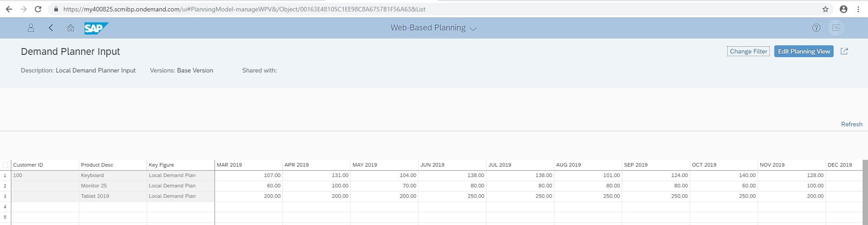Reload the page with the refresh icon
This screenshot has height=225, width=868.
(x=38, y=9)
